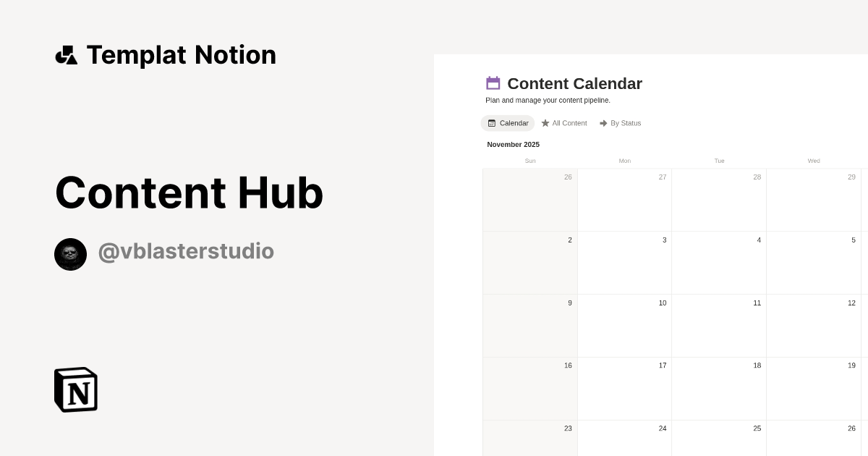Click the @vblasterstudio username link
The image size is (868, 456).
click(186, 251)
